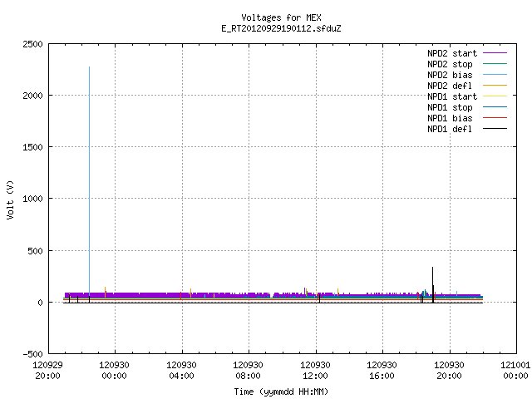Image resolution: width=532 pixels, height=399 pixels.
Task: Click the 'NPD1 defl' legend label
Action: click(x=450, y=130)
